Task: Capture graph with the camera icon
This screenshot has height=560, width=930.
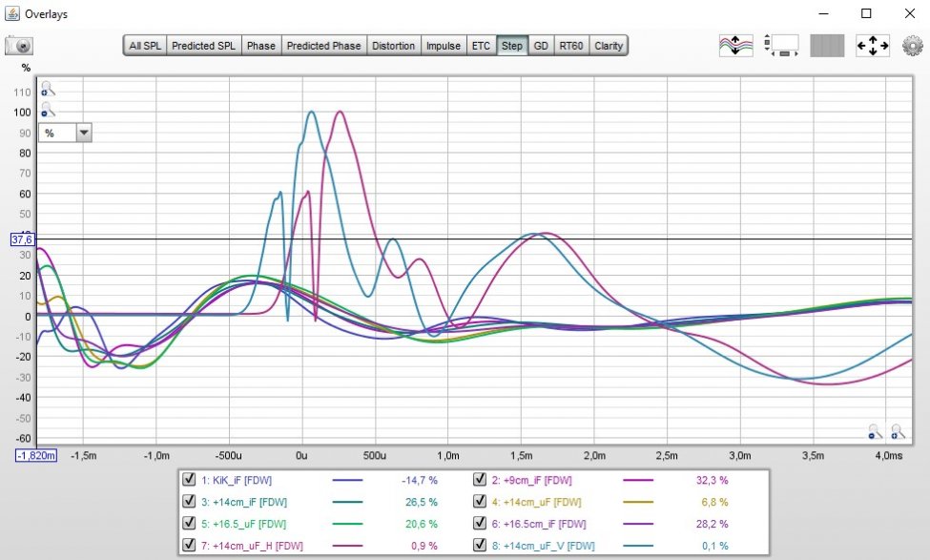Action: [x=18, y=46]
